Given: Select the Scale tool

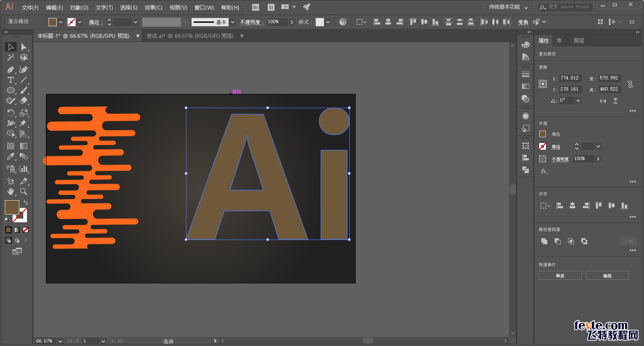Looking at the screenshot, I should [x=24, y=113].
